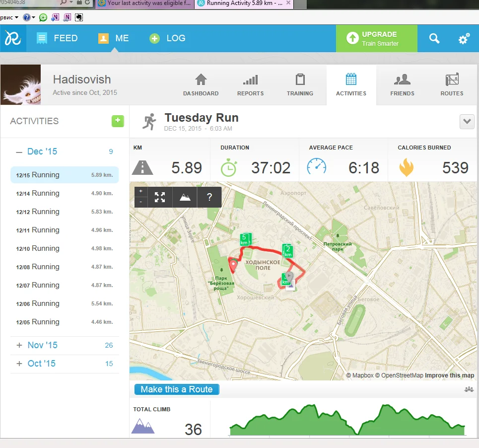Click the calories flame icon

[x=406, y=167]
